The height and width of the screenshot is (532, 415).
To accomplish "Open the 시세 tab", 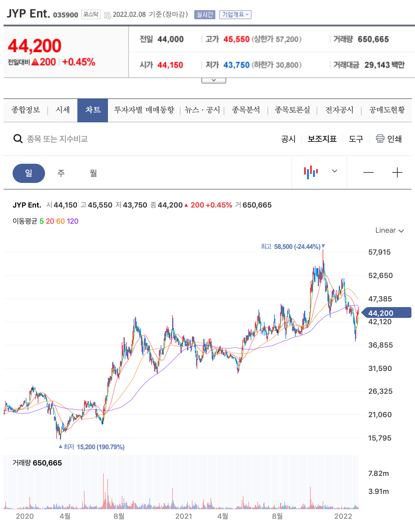I will coord(63,110).
